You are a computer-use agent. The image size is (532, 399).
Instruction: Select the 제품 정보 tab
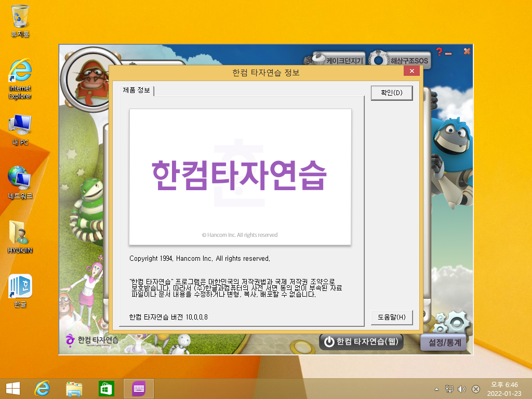point(137,90)
